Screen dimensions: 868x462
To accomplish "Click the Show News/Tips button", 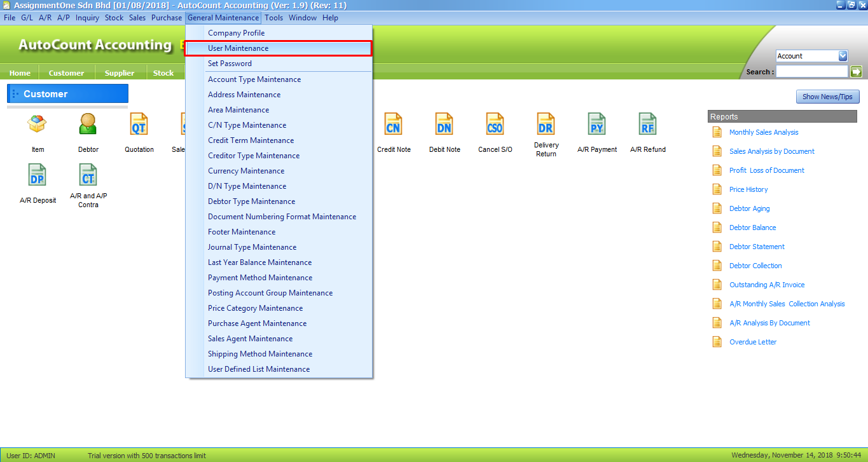I will click(x=828, y=97).
